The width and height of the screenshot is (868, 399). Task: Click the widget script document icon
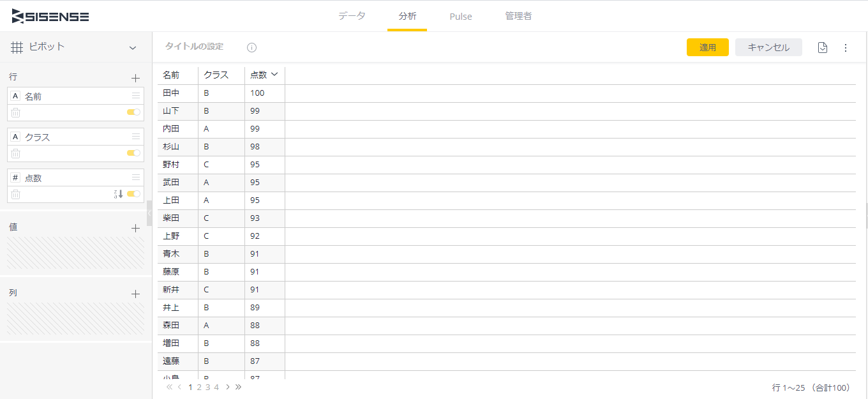pyautogui.click(x=823, y=47)
